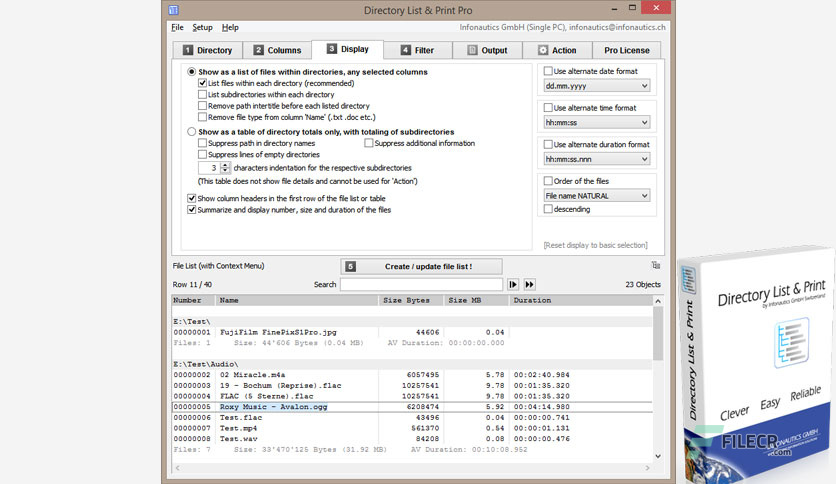Select the '19 - Bochum (Reprise).flac' row
836x484 pixels.
click(x=412, y=385)
